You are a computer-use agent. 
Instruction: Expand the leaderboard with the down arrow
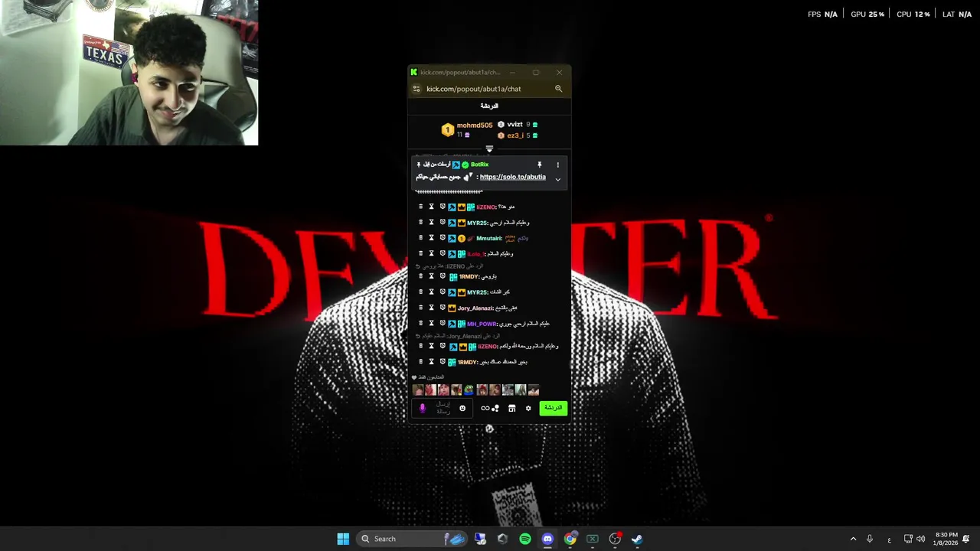pos(489,149)
